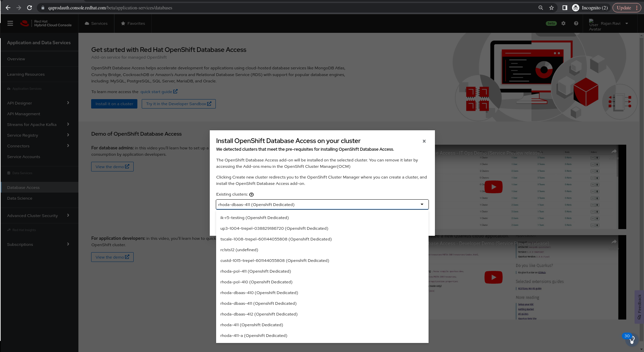644x352 pixels.
Task: Open Service Accounts in sidebar
Action: coord(40,157)
